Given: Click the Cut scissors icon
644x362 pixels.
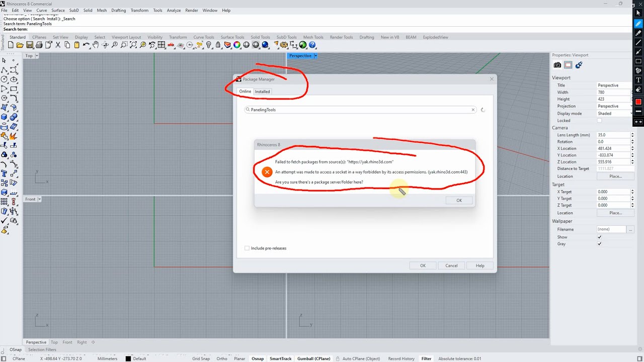Looking at the screenshot, I should click(x=58, y=45).
